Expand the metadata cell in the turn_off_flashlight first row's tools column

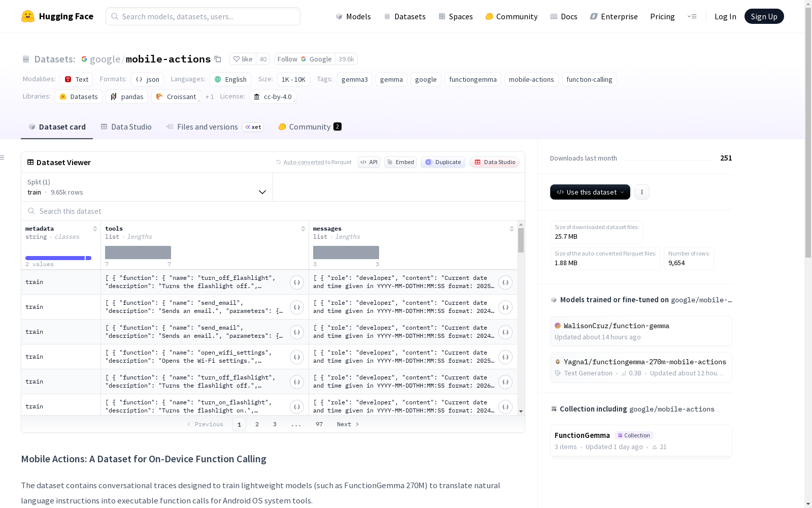pos(297,282)
